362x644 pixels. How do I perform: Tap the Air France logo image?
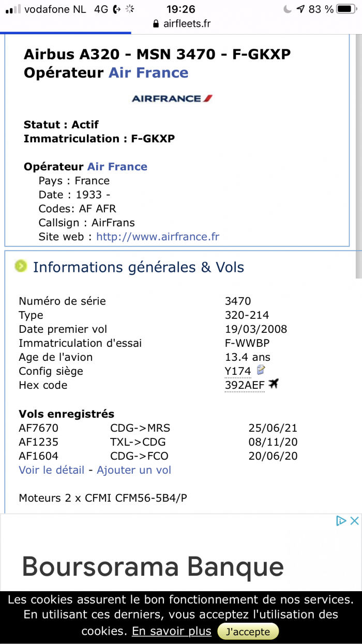[172, 98]
